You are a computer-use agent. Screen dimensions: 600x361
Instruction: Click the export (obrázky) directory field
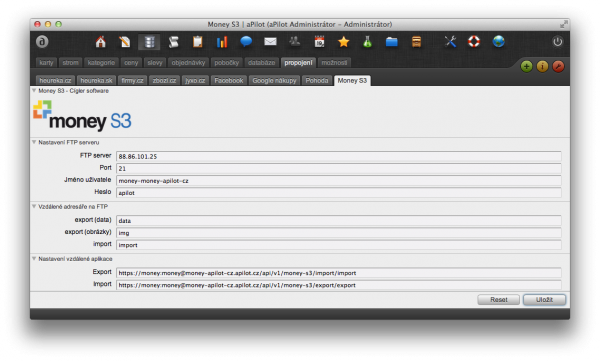(339, 233)
